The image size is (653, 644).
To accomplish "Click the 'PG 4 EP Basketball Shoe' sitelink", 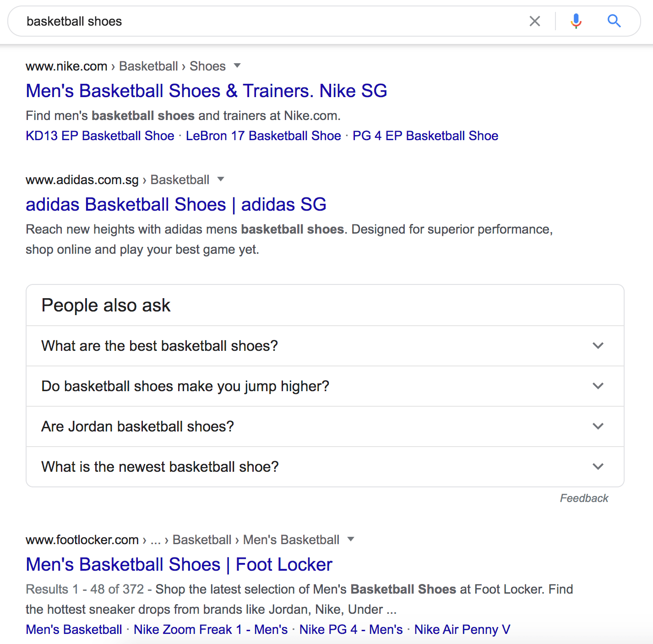I will (x=425, y=136).
